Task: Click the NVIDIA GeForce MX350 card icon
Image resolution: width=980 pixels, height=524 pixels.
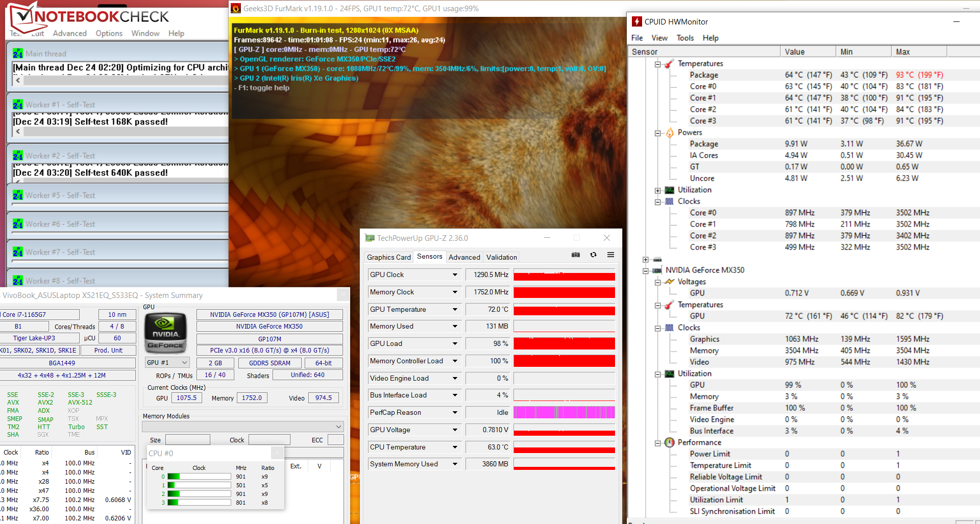Action: pos(657,270)
